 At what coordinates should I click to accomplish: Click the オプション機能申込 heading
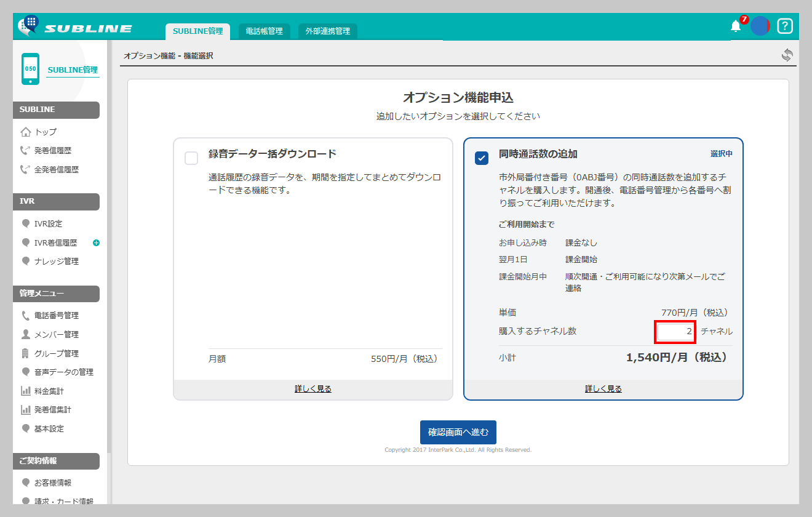pyautogui.click(x=458, y=98)
